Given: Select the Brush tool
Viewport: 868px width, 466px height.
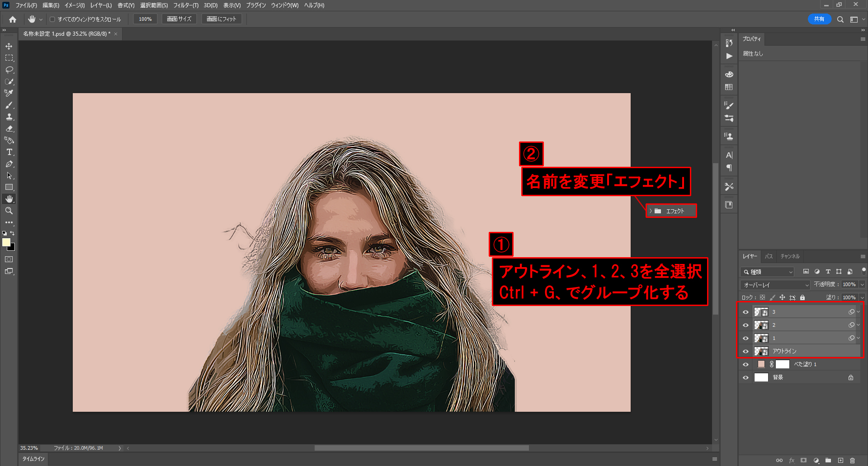Looking at the screenshot, I should pos(9,105).
